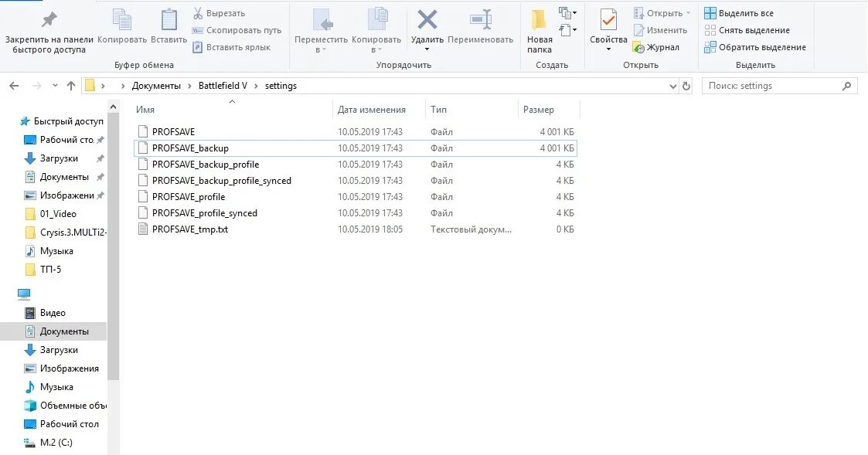868x455 pixels.
Task: Click Снять выделение
Action: click(747, 30)
